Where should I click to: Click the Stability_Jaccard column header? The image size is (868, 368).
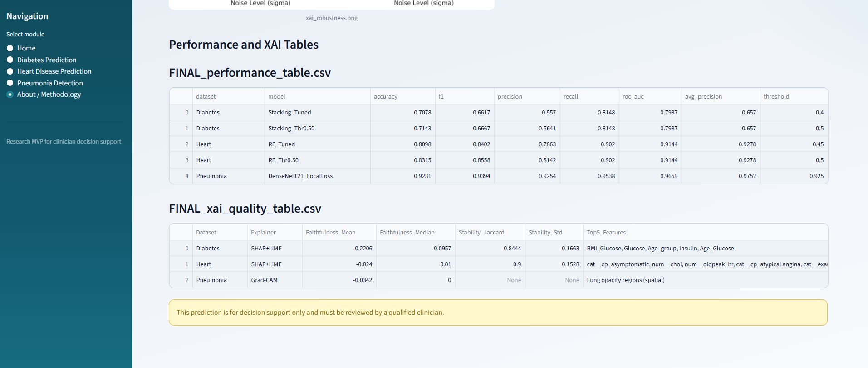490,232
